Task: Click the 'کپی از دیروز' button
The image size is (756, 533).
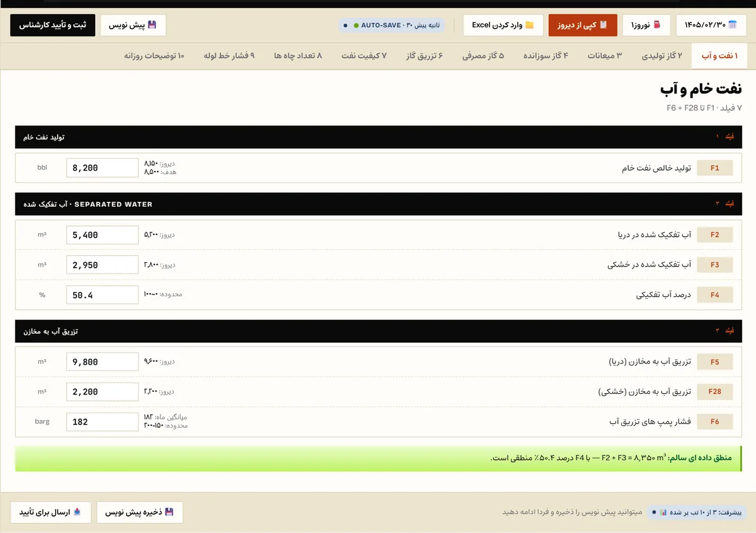Action: 583,25
